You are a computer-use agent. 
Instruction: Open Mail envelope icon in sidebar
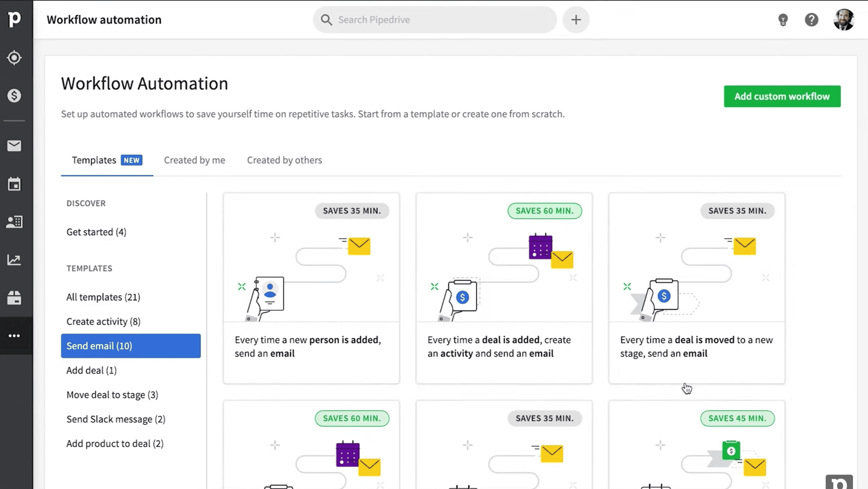pos(14,146)
